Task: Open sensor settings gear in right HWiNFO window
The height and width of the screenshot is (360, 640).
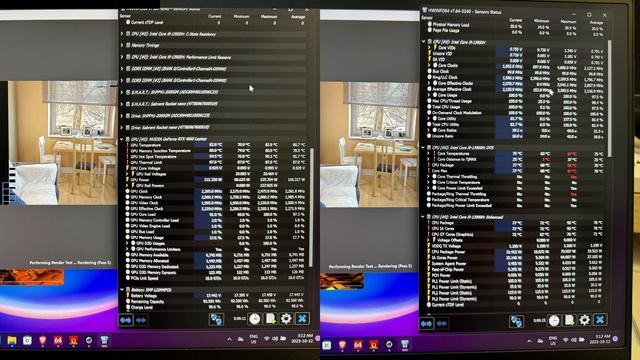Action: [584, 320]
